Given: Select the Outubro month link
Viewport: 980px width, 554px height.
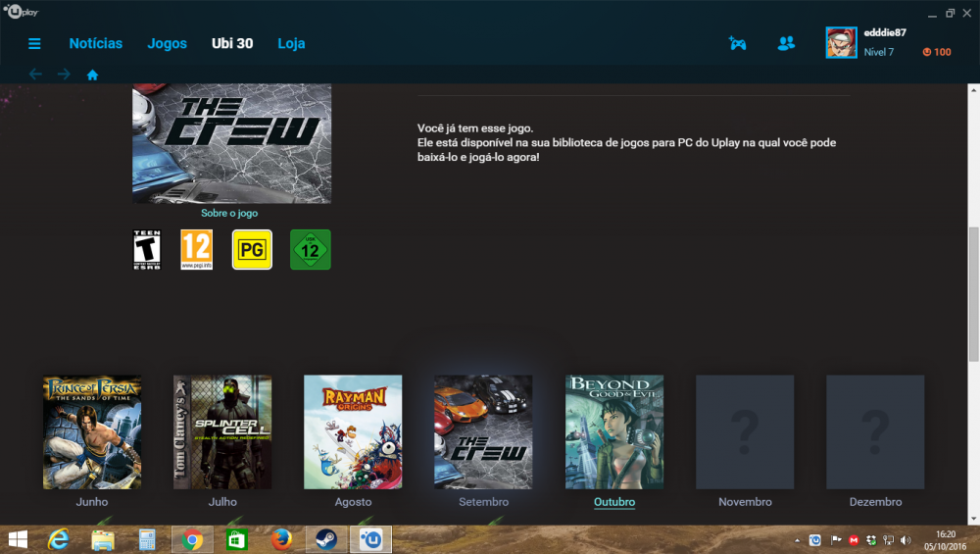Looking at the screenshot, I should pos(614,502).
